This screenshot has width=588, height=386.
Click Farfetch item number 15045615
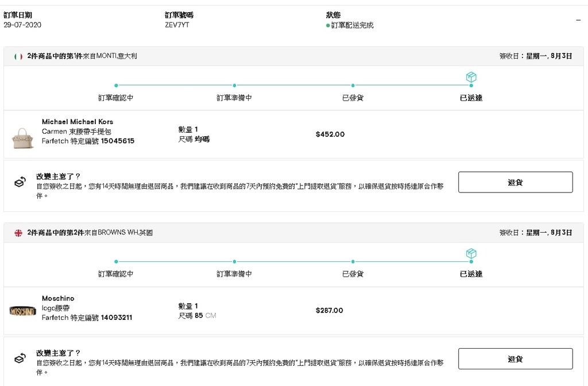click(x=118, y=141)
